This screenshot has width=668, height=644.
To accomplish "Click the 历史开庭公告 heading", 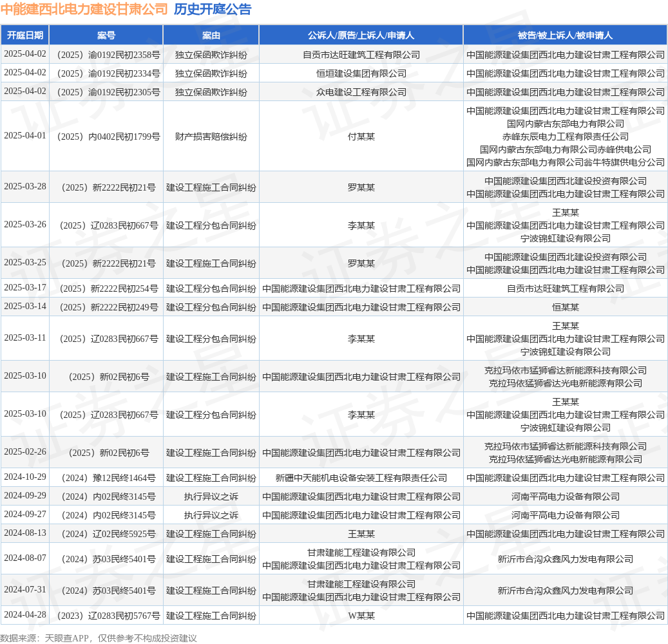I will point(213,10).
